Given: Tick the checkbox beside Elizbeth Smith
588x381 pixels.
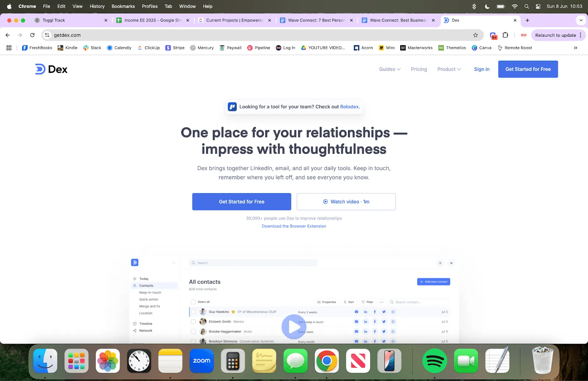Looking at the screenshot, I should coord(193,322).
